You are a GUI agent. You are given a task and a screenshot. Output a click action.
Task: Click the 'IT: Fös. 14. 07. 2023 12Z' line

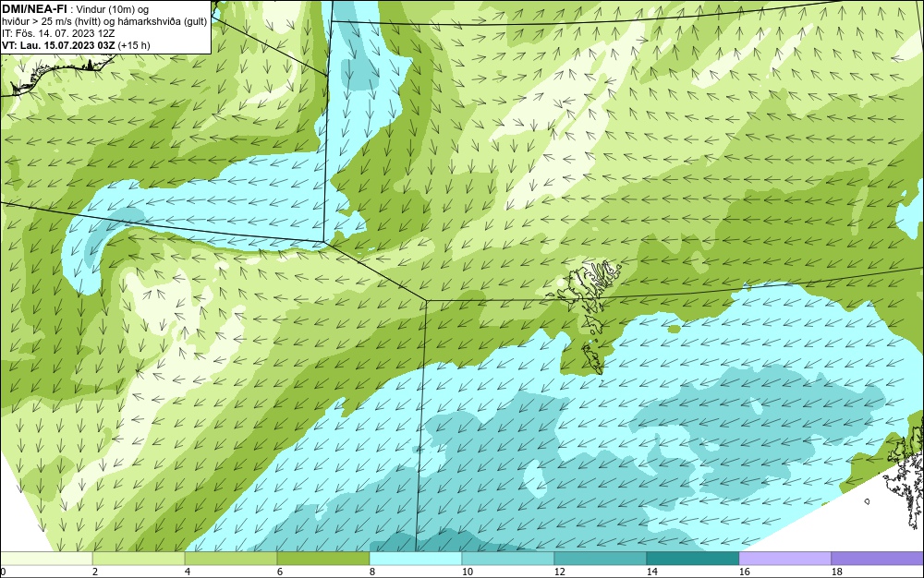coord(57,33)
